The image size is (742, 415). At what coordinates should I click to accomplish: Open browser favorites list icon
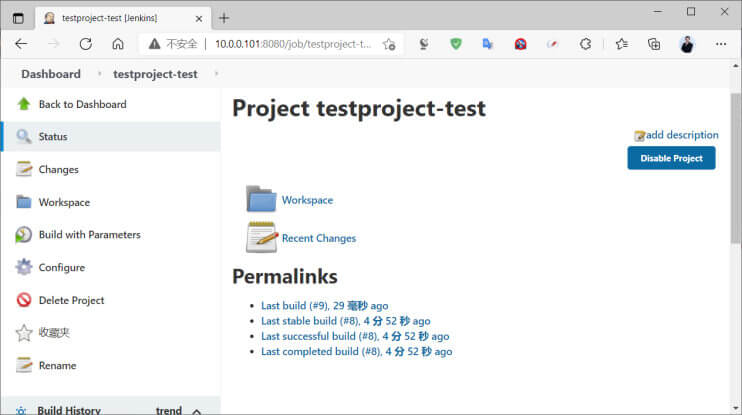[x=622, y=44]
